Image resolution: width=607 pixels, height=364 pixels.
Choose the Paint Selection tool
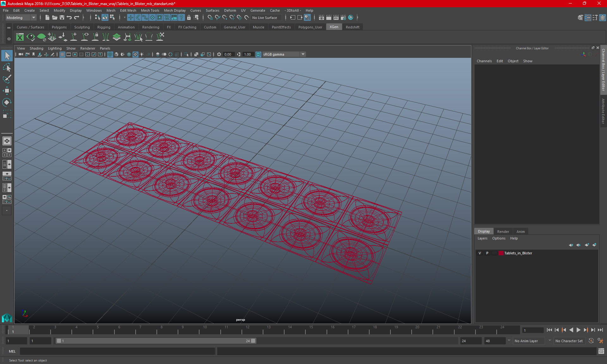7,79
